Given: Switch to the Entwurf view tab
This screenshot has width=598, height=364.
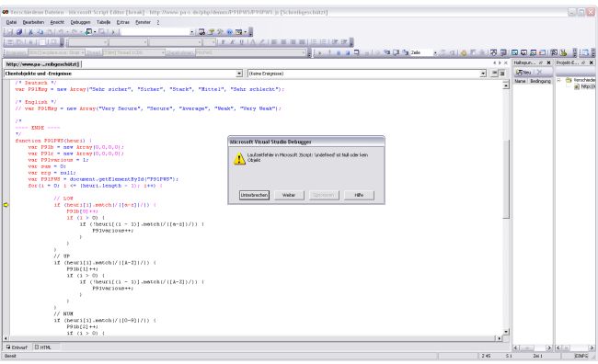Looking at the screenshot, I should pyautogui.click(x=17, y=347).
